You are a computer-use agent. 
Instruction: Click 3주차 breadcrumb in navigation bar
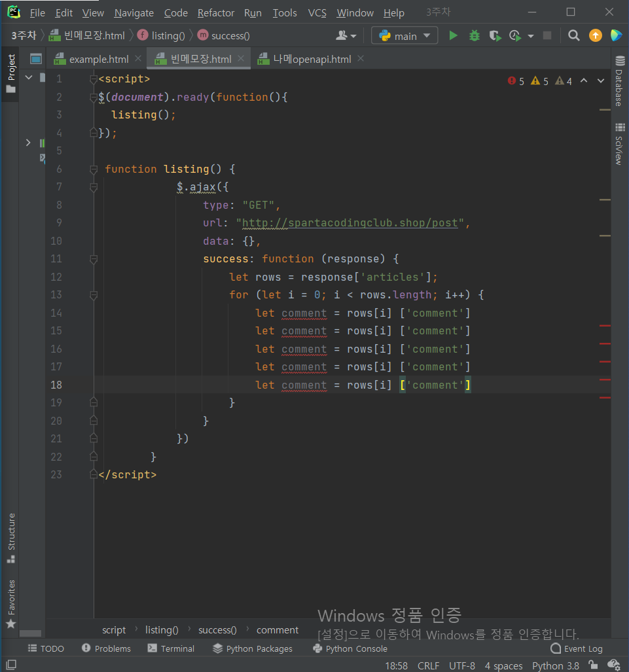click(x=24, y=35)
